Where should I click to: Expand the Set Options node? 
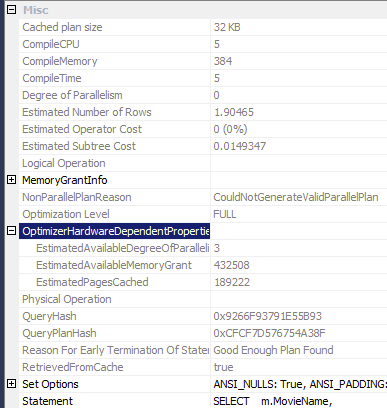pos(11,384)
